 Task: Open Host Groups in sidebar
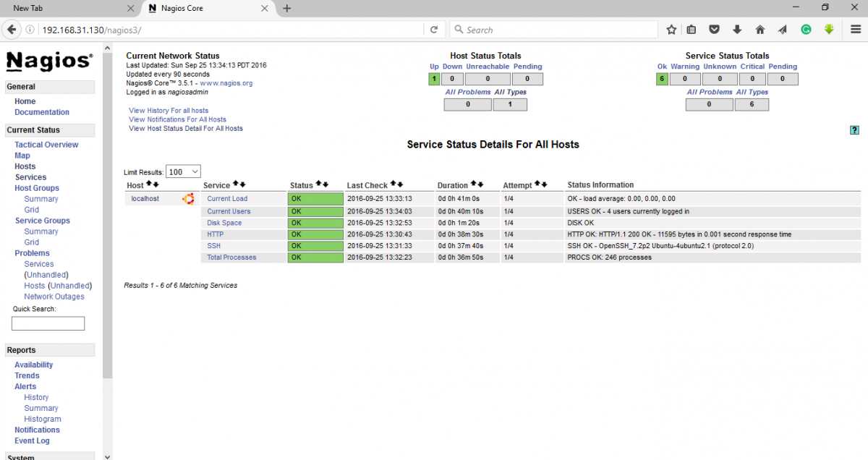pos(37,188)
